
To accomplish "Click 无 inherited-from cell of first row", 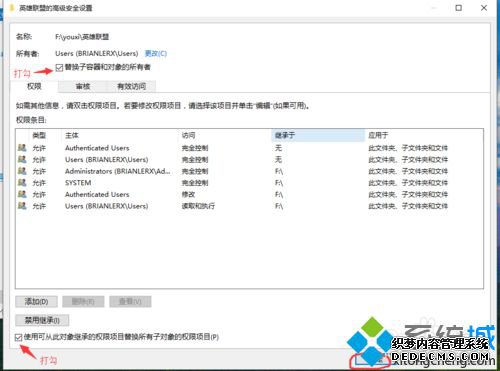I will (278, 148).
